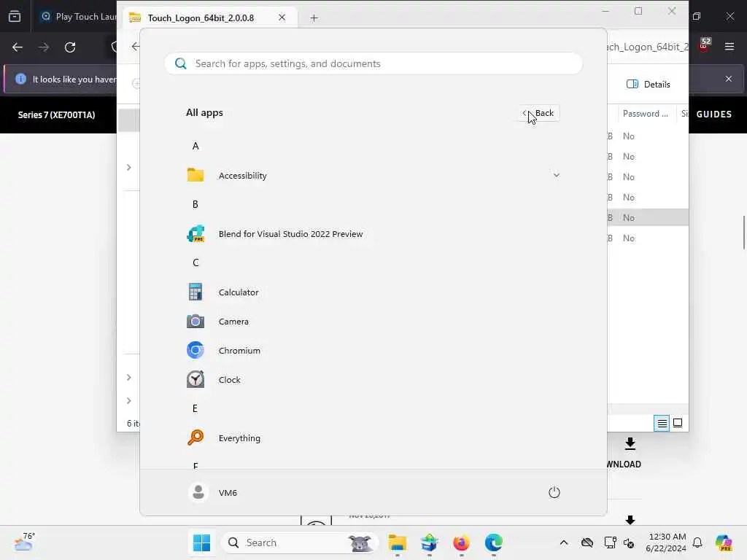Click the Copilot preview icon

(x=724, y=542)
